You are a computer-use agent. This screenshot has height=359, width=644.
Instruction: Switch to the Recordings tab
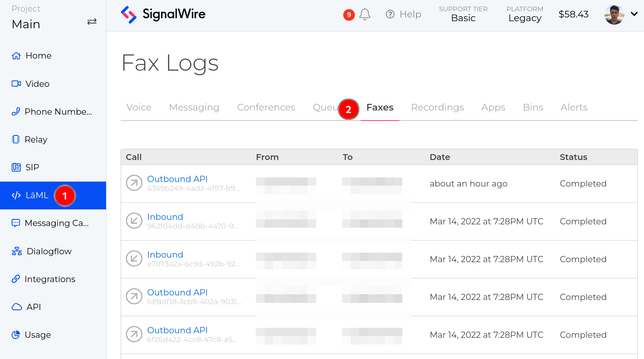coord(437,107)
